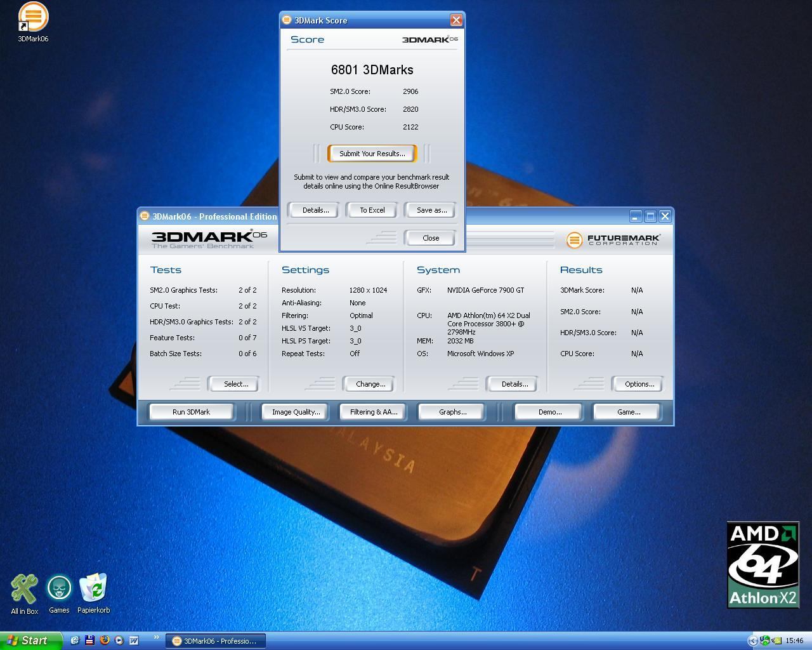Show hidden system tray icons arrow
This screenshot has width=812, height=650.
(753, 640)
